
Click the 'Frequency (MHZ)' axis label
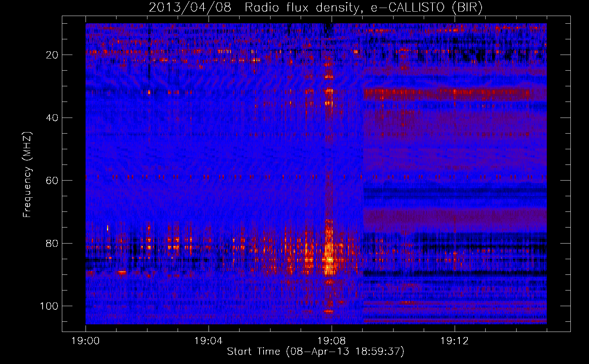point(27,174)
